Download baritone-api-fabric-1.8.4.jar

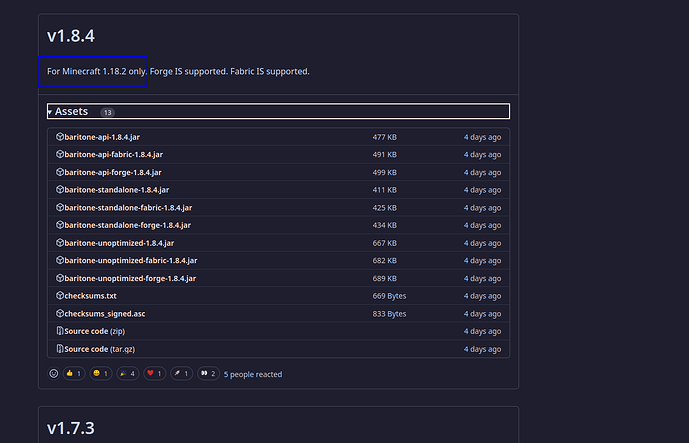(x=113, y=154)
